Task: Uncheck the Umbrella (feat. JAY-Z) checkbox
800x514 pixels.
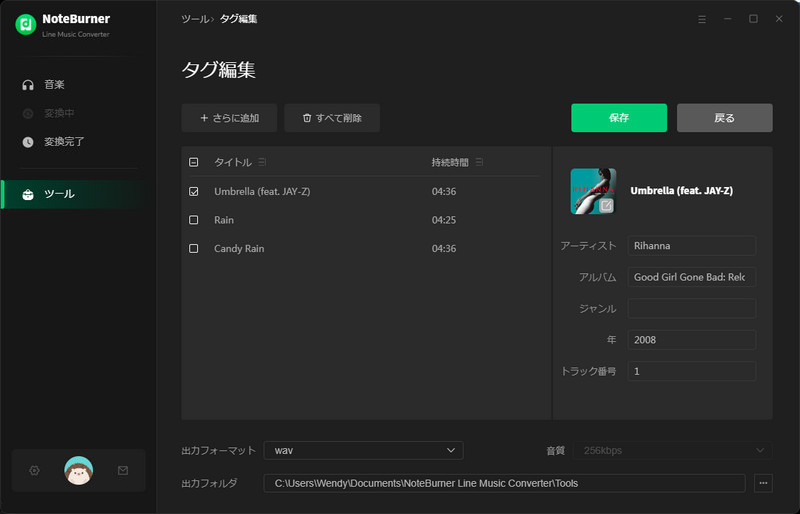Action: click(x=193, y=191)
